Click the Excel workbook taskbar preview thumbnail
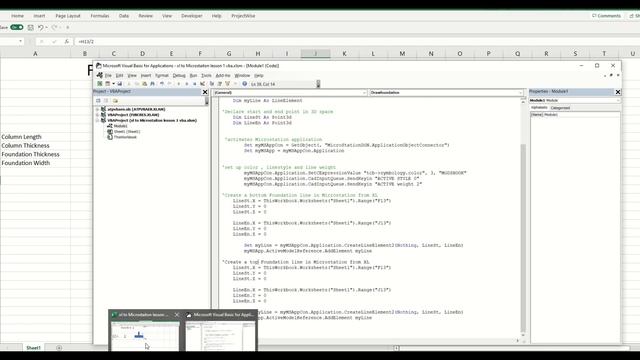 coord(145,336)
